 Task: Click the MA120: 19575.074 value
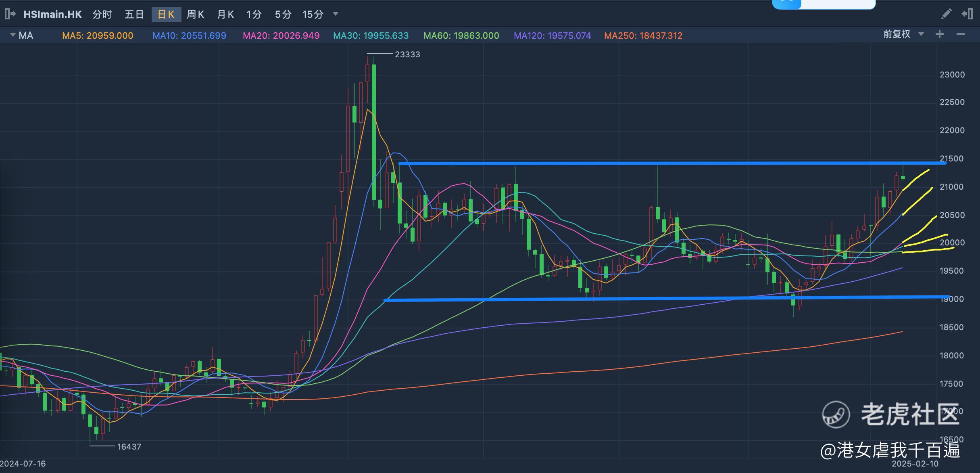(x=553, y=36)
